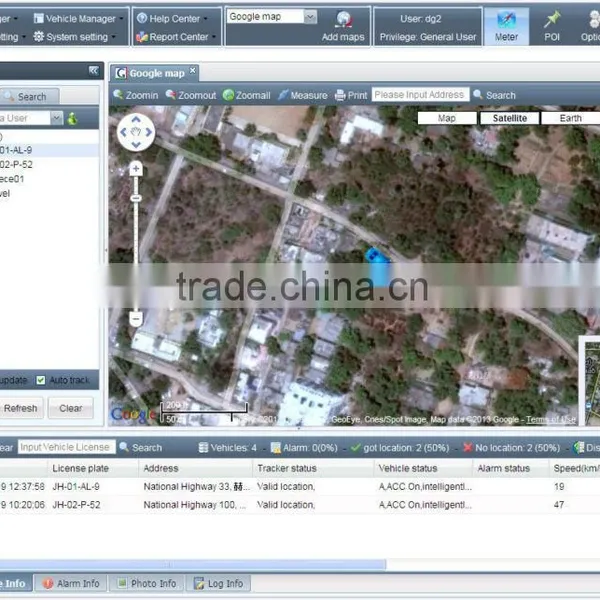Image resolution: width=600 pixels, height=600 pixels.
Task: Click the Alarm: 0(0%) status item
Action: 304,447
